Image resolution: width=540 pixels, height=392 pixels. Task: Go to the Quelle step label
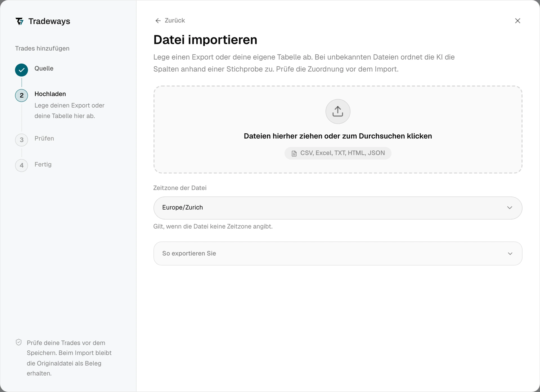click(44, 68)
